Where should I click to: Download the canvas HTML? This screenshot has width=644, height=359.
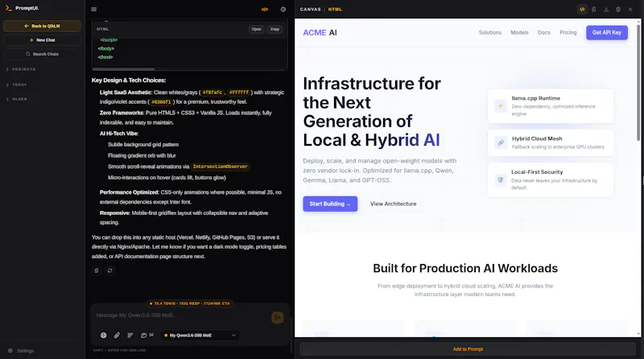pyautogui.click(x=606, y=9)
